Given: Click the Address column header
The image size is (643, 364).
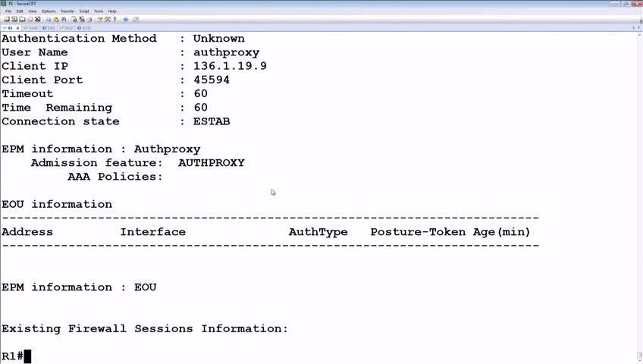Looking at the screenshot, I should (x=27, y=232).
